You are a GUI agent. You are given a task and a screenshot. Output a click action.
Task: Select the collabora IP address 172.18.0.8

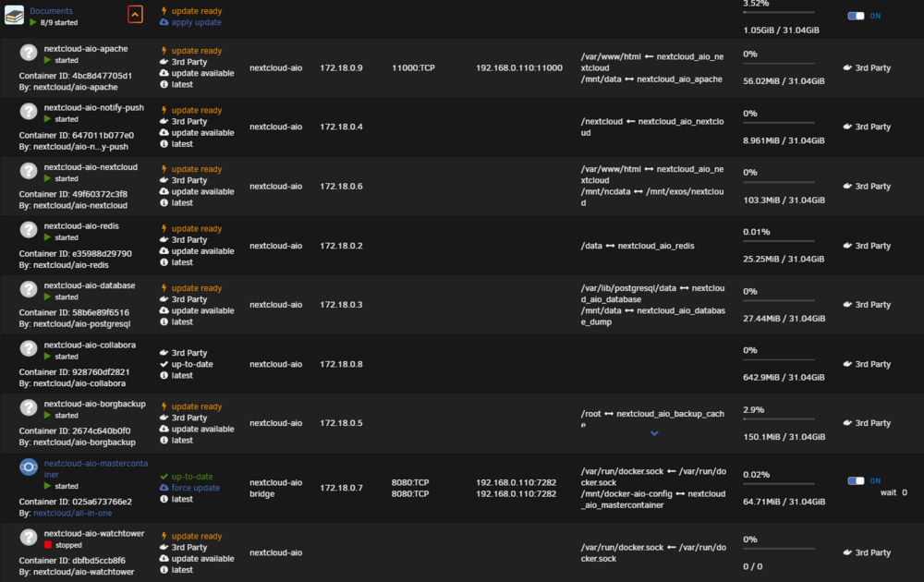point(341,364)
